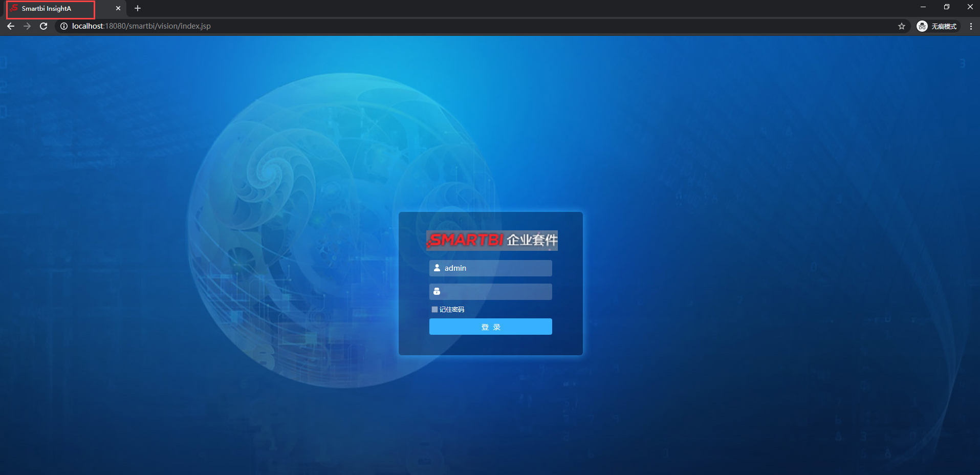
Task: Click the user icon in username field
Action: [437, 268]
